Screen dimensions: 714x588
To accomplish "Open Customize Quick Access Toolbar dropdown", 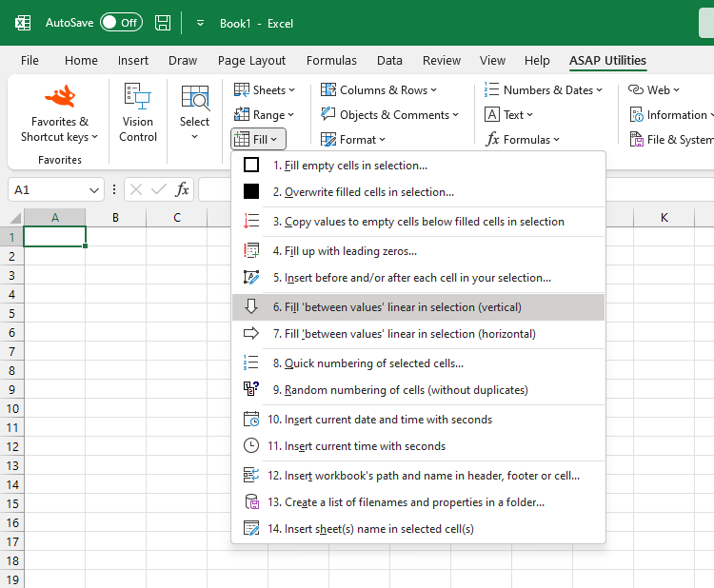I will (200, 23).
